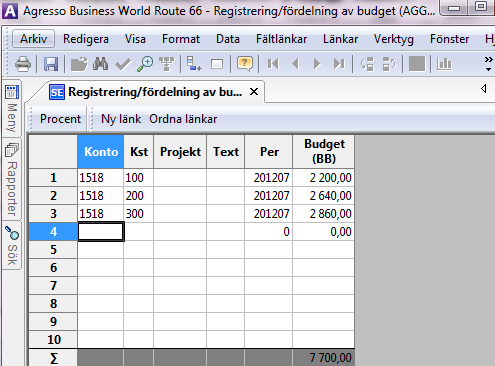
Task: Open the Rapporter side panel
Action: (12, 179)
